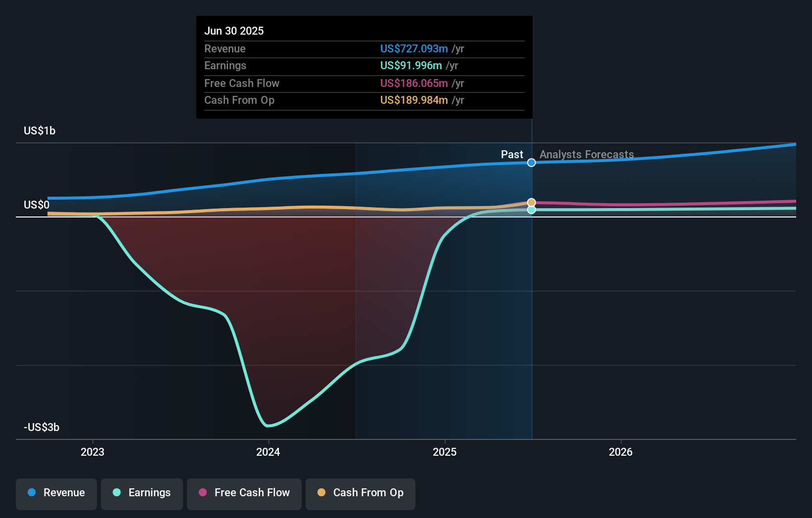Click the Past label on chart
812x518 pixels.
click(512, 154)
